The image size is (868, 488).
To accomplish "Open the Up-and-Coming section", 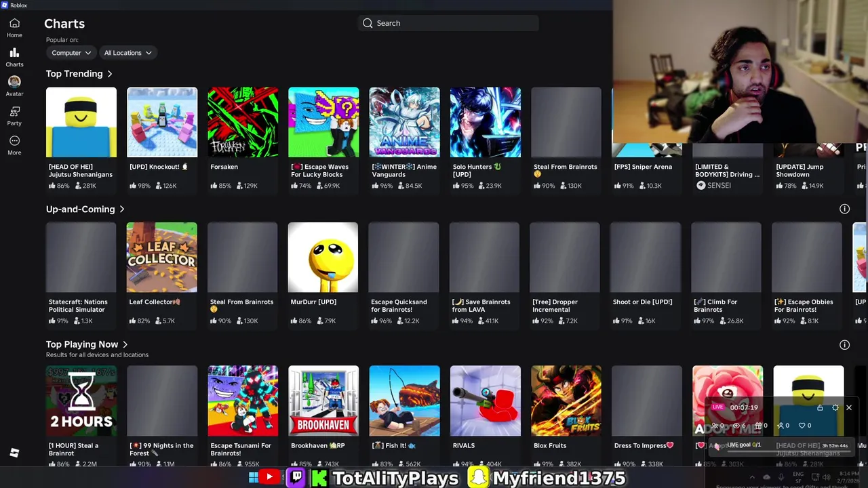I will click(85, 209).
